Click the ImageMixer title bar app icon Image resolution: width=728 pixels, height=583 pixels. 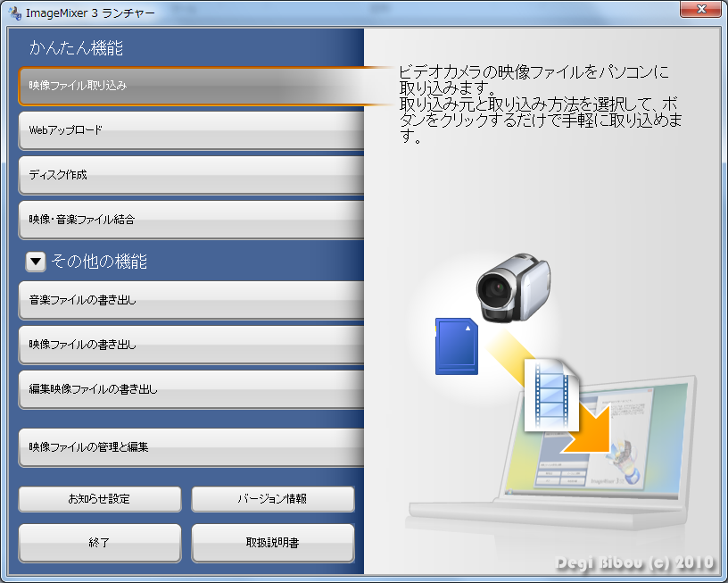(15, 13)
